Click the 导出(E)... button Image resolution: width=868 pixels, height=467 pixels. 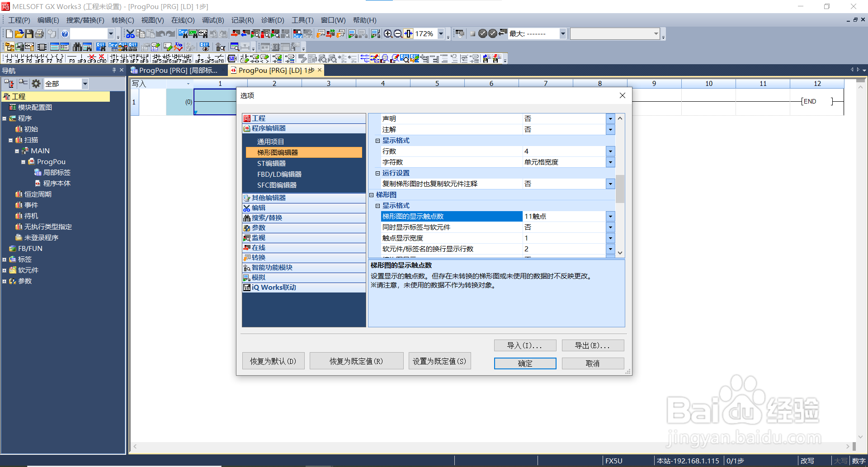[x=593, y=345]
